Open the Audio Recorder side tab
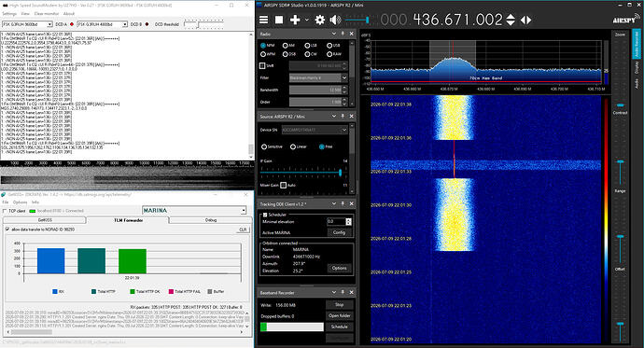The height and width of the screenshot is (348, 644). 637,44
